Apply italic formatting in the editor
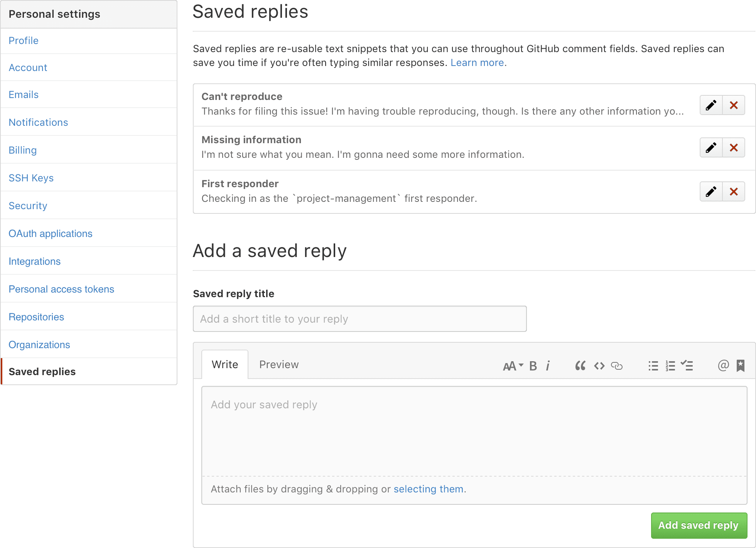The image size is (756, 548). (548, 365)
